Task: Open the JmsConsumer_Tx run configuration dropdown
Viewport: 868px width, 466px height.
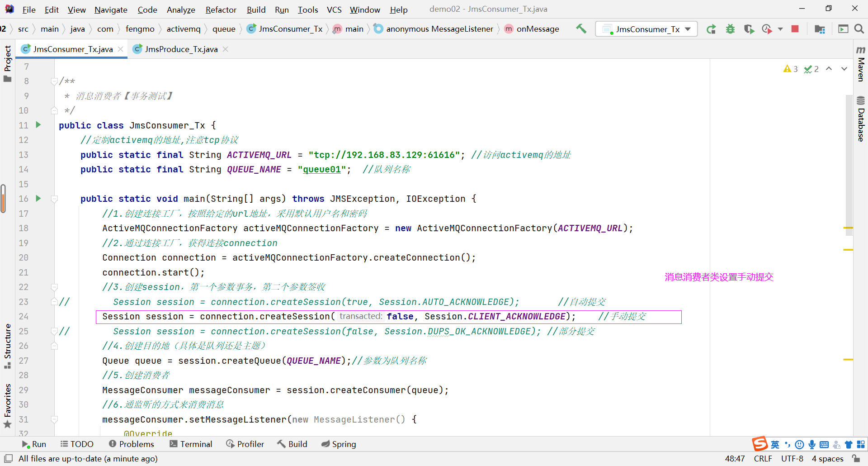Action: 646,29
